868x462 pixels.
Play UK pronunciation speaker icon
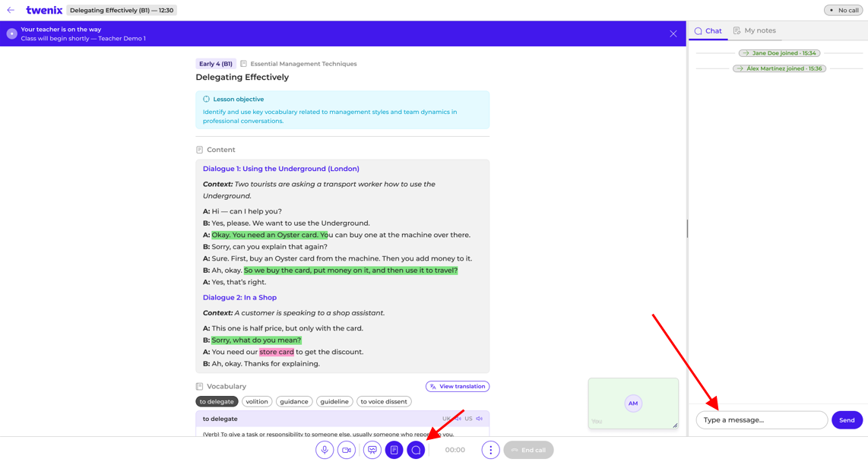coord(458,419)
